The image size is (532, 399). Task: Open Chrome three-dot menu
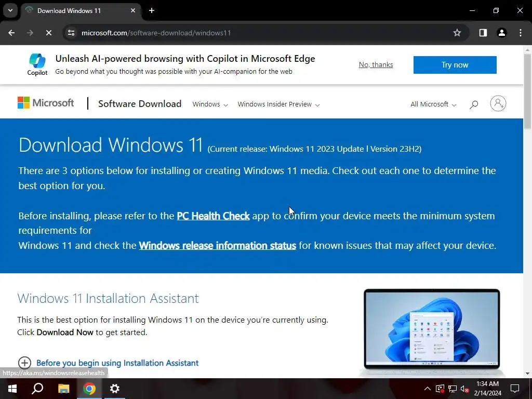point(521,33)
